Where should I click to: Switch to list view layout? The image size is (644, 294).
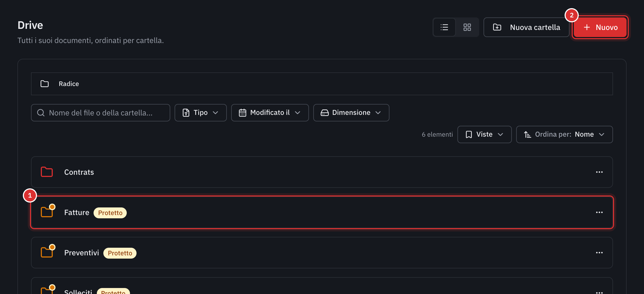(x=444, y=27)
